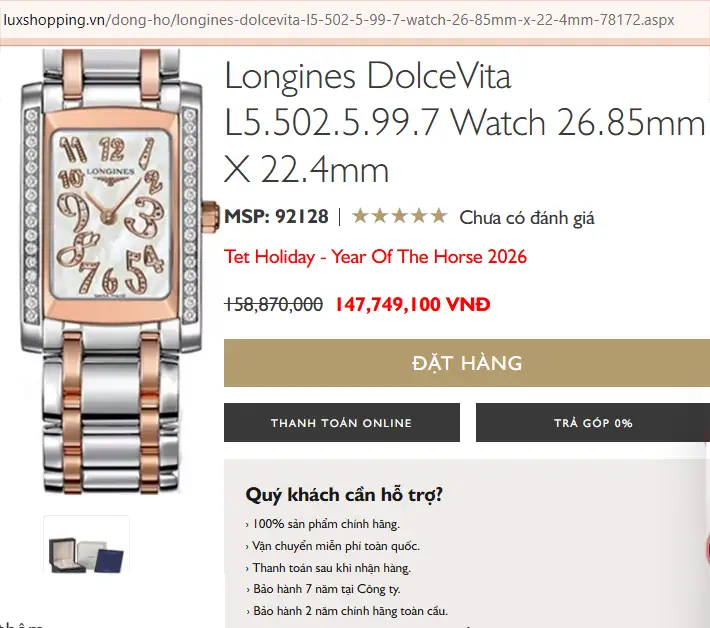Click the 147,749,100 VNĐ sale price
The height and width of the screenshot is (628, 710).
tap(413, 304)
